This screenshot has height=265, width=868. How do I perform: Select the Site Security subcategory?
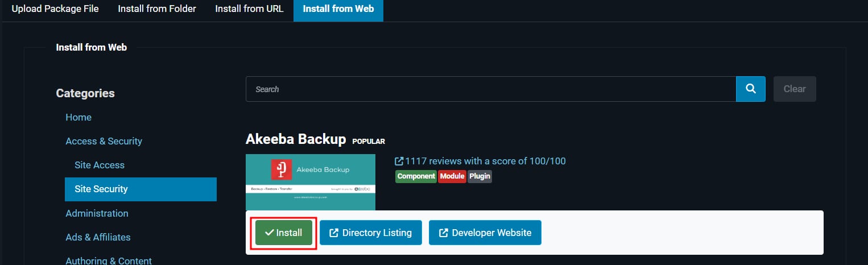(x=101, y=189)
